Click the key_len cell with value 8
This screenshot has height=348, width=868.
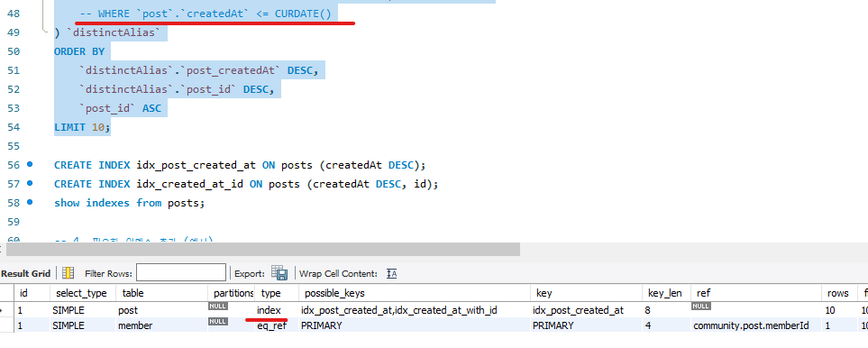(x=666, y=310)
